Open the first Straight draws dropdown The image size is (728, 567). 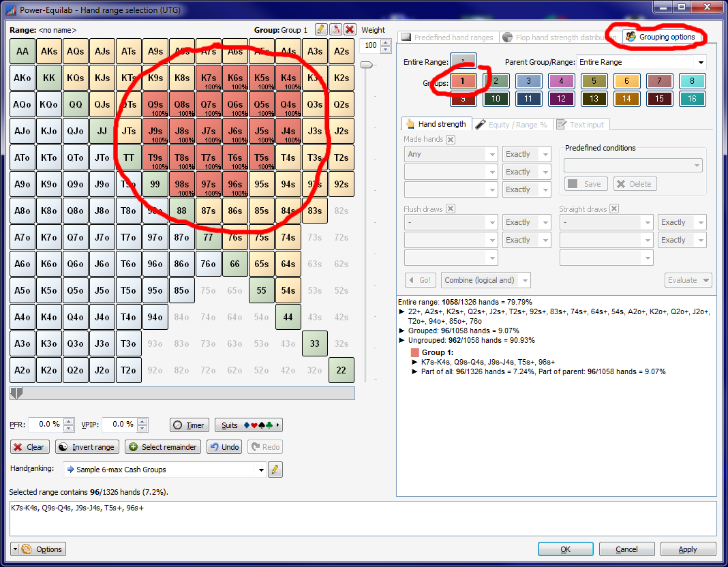tap(607, 222)
